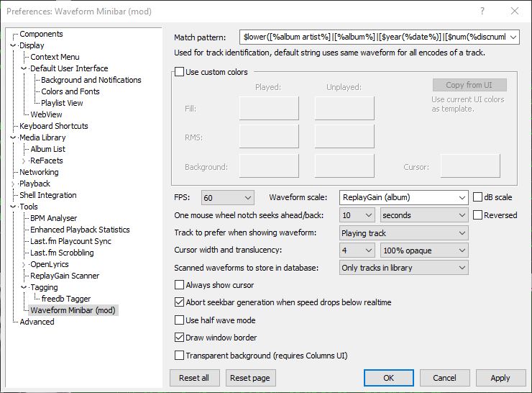Select Keyboard Shortcuts in tree
532x393 pixels.
point(54,126)
